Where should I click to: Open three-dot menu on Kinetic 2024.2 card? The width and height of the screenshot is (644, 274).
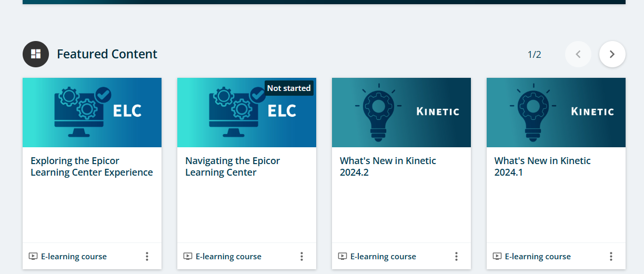(x=456, y=257)
